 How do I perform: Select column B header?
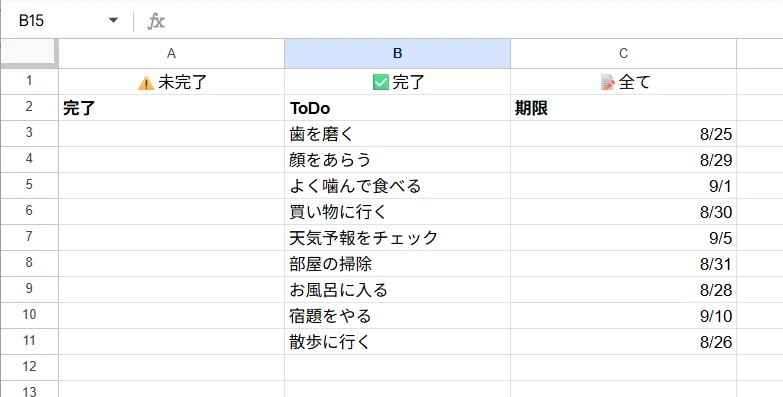click(397, 53)
